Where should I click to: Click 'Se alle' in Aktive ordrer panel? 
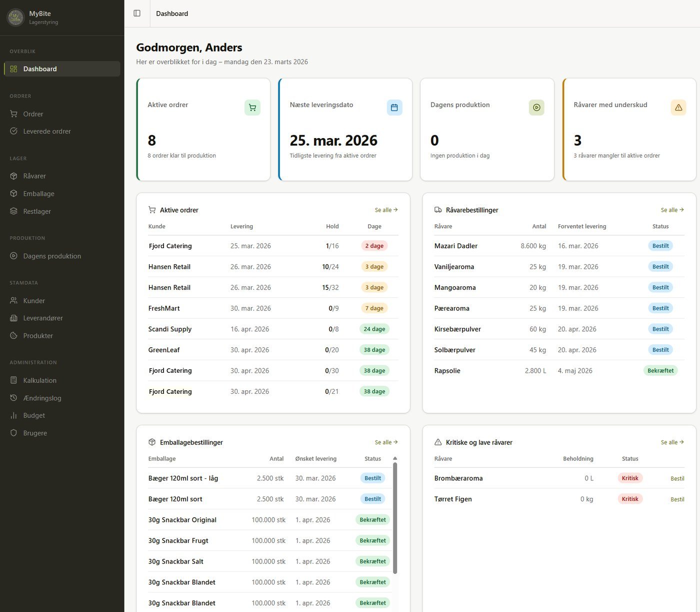click(386, 210)
